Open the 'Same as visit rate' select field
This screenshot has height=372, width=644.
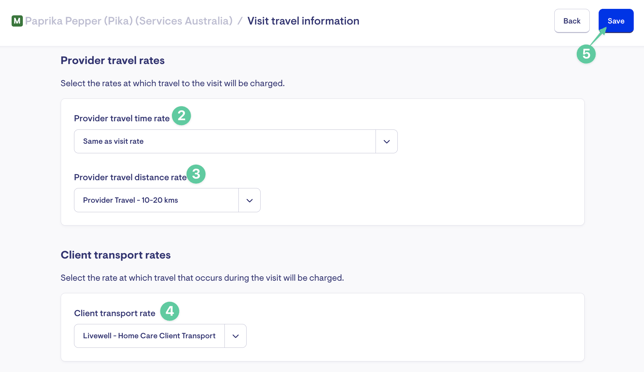[x=236, y=142]
